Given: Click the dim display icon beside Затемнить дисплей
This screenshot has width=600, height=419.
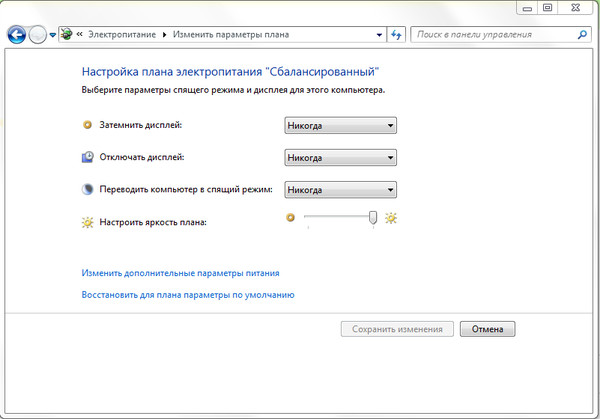Looking at the screenshot, I should pos(88,125).
